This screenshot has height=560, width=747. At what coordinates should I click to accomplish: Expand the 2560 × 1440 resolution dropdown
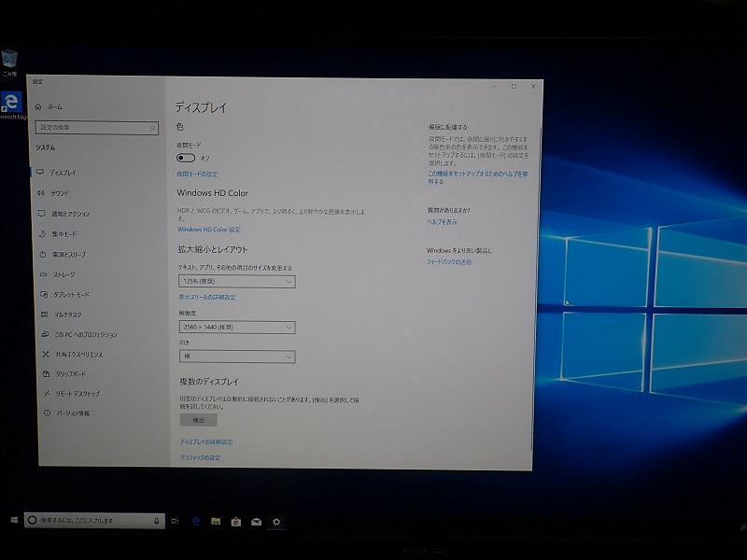tap(237, 328)
